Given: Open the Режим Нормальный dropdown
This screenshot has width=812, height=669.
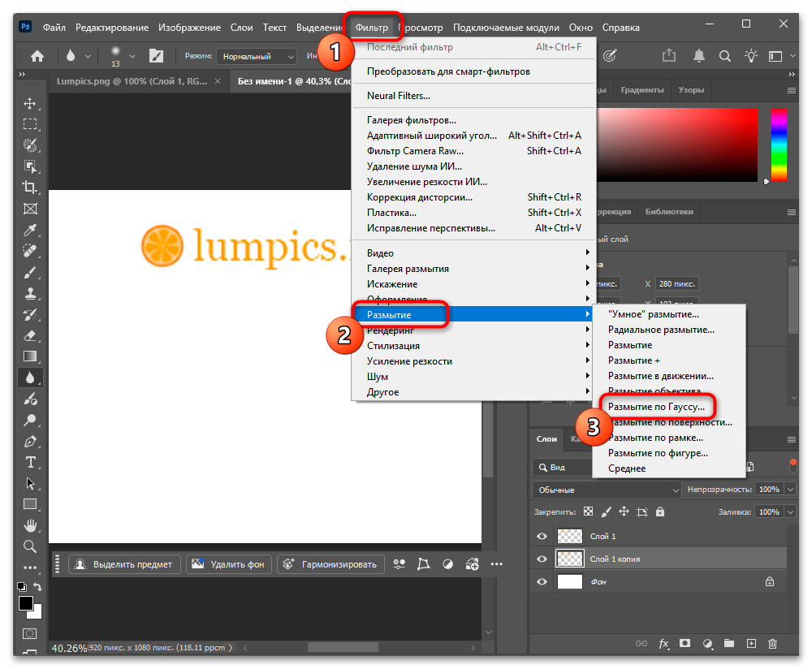Looking at the screenshot, I should click(257, 56).
